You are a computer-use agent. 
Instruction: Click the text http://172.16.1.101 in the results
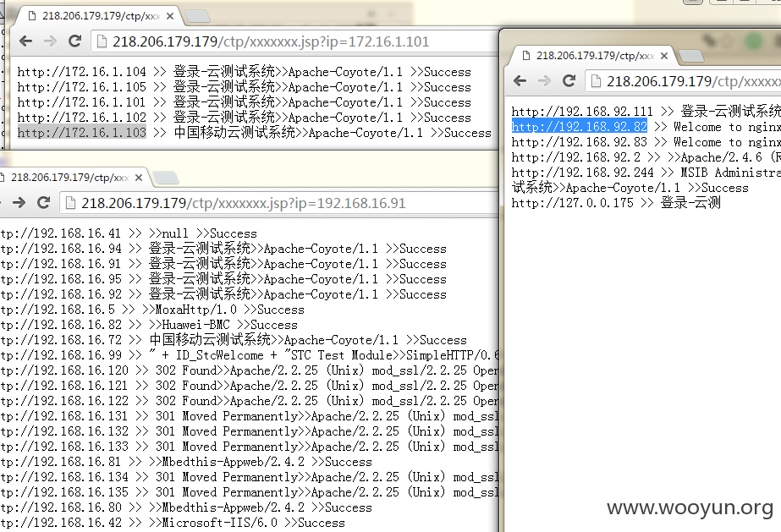coord(82,102)
